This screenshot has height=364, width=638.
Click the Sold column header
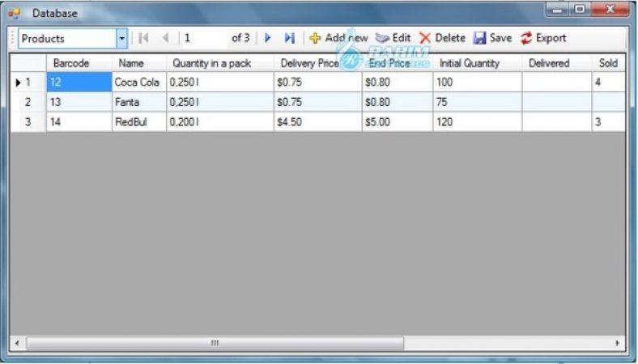(x=608, y=63)
